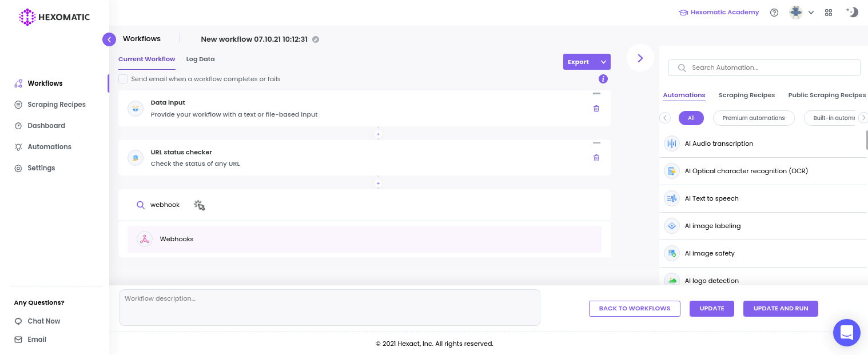Click the Update and Run button
The image size is (868, 355).
click(781, 309)
